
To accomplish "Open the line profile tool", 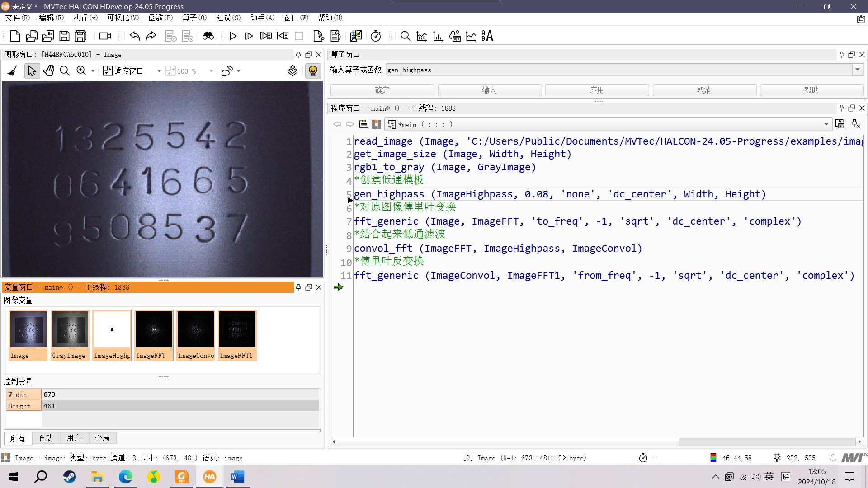I will click(x=471, y=36).
